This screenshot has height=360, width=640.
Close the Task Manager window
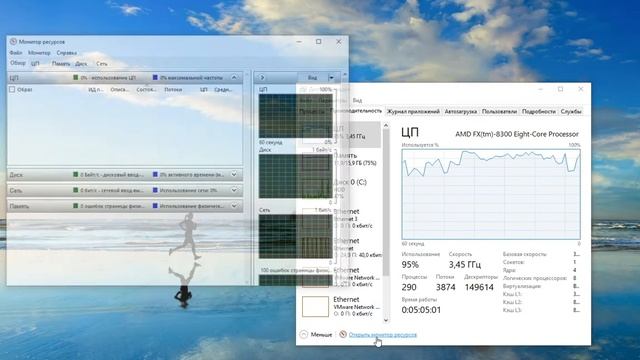580,89
